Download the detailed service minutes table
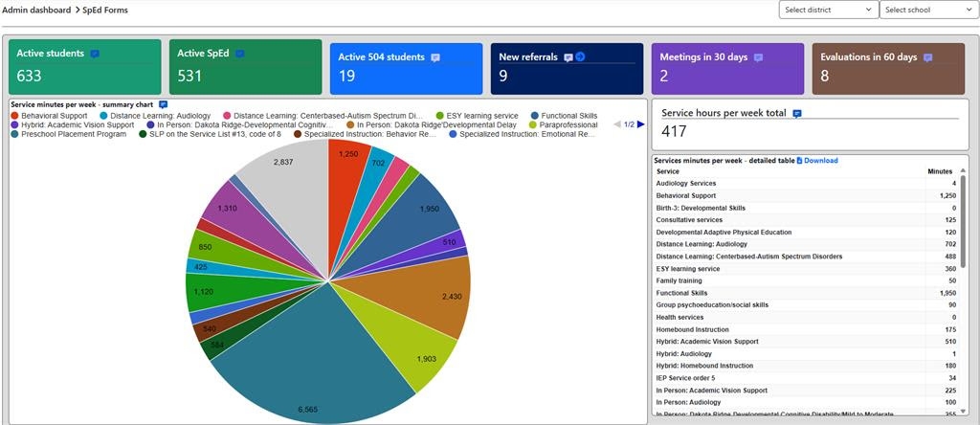This screenshot has width=980, height=425. pos(818,161)
